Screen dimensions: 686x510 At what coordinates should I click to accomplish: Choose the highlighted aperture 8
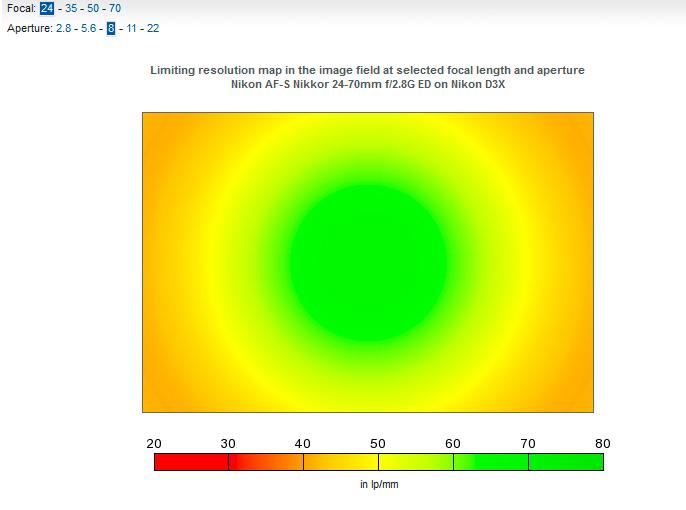(111, 28)
